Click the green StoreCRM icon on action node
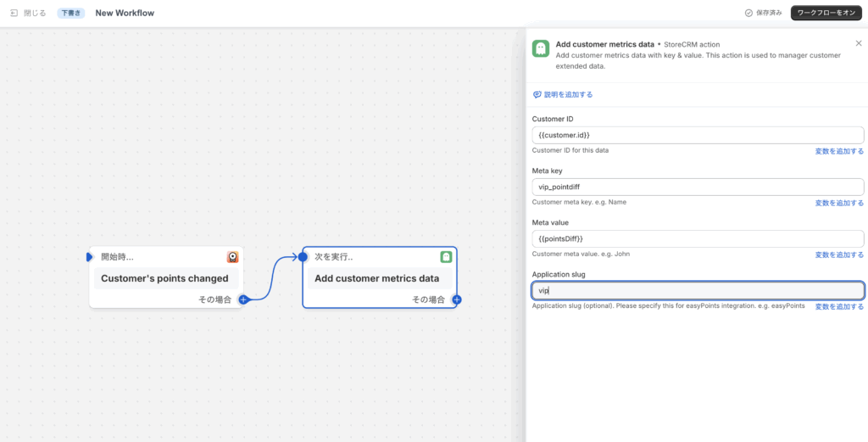The width and height of the screenshot is (868, 442). [x=446, y=257]
